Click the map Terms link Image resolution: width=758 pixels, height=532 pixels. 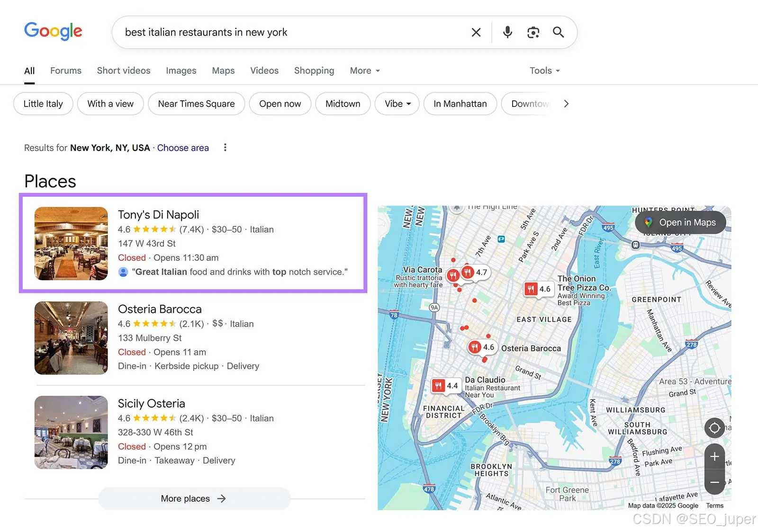(714, 505)
